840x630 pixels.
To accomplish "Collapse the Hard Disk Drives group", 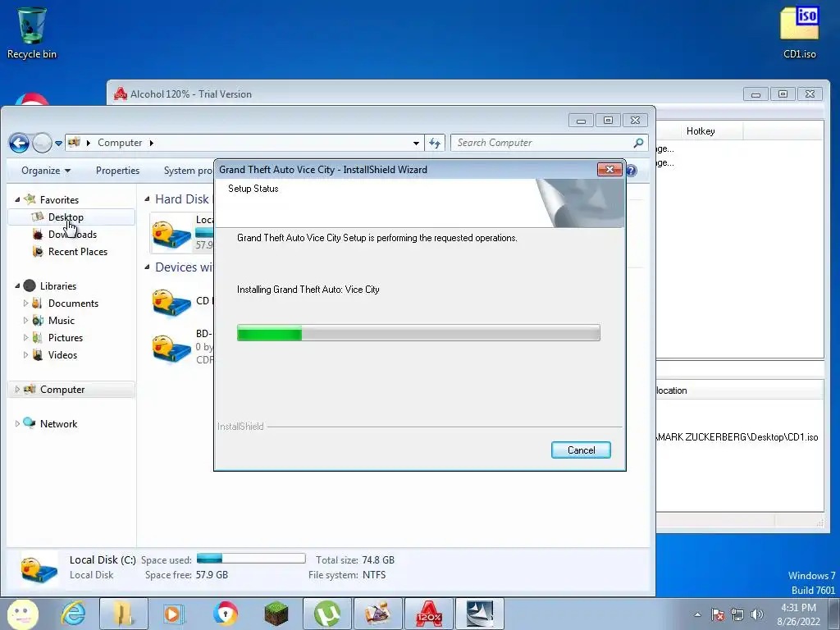I will pyautogui.click(x=148, y=199).
